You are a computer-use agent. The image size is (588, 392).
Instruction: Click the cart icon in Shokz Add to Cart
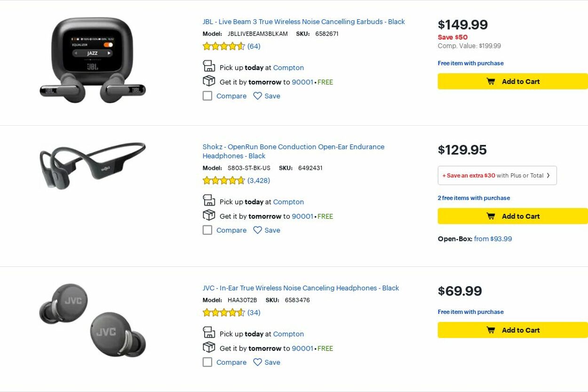tap(491, 216)
